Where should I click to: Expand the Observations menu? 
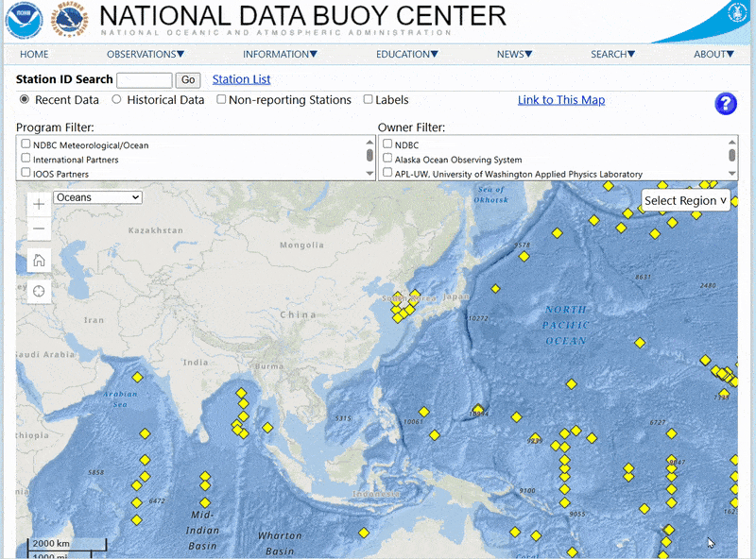(x=146, y=54)
